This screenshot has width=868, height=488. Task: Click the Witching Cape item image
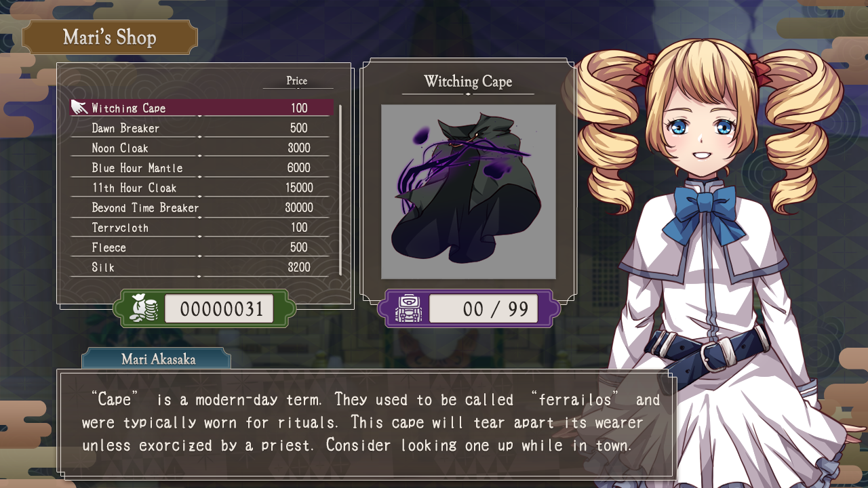click(x=469, y=192)
